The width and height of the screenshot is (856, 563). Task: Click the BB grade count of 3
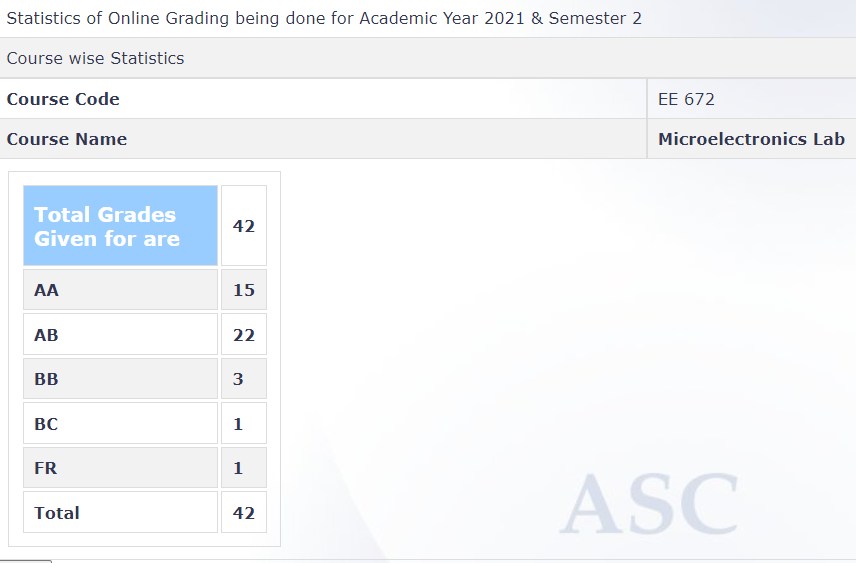[244, 379]
